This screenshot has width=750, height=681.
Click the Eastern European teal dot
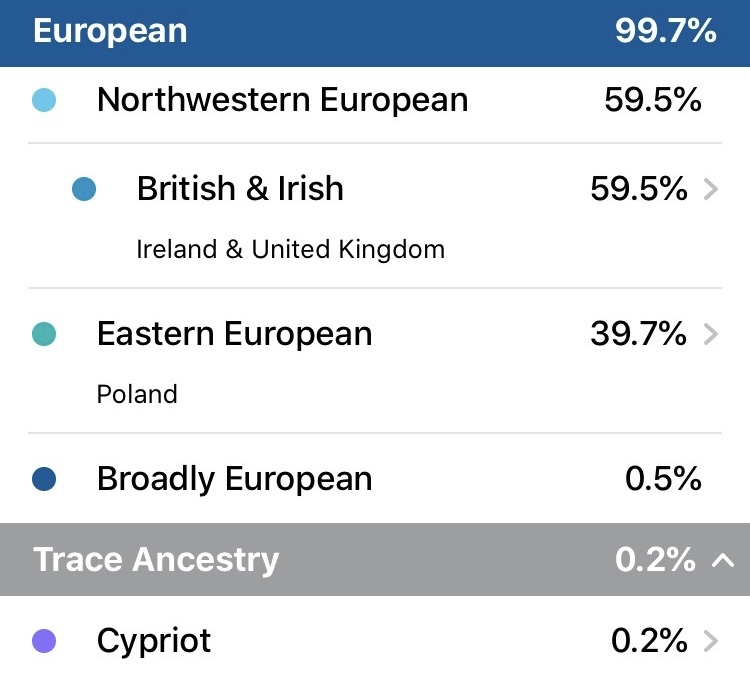point(44,334)
